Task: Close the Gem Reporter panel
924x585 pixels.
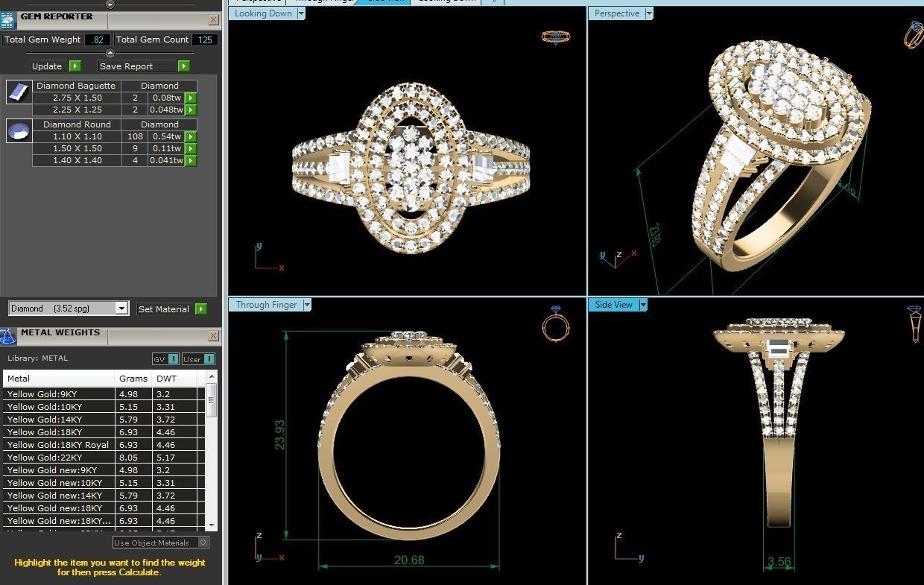Action: pos(214,20)
